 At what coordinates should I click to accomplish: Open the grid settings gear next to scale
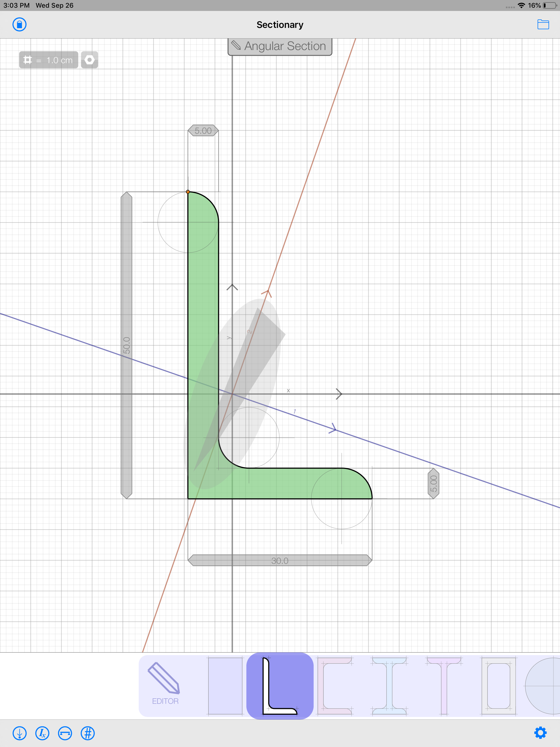point(89,60)
